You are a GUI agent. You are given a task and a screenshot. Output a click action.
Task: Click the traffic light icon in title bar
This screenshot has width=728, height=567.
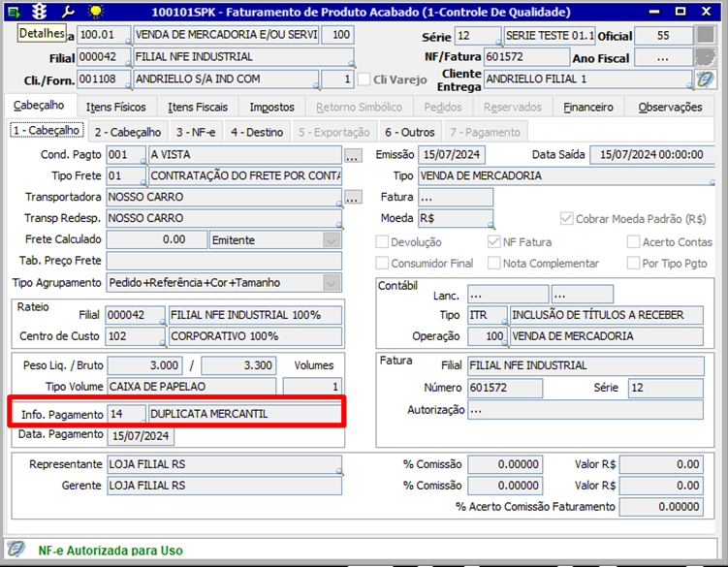[39, 11]
